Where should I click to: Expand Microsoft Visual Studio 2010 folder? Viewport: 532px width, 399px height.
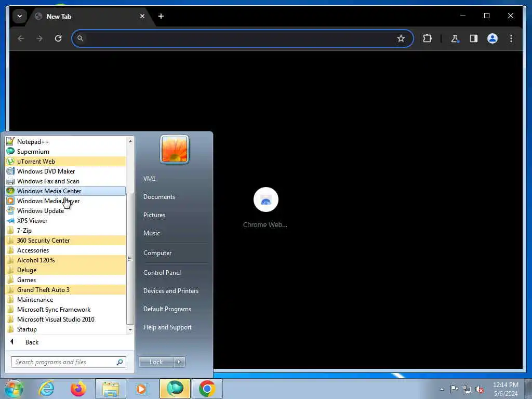coord(65,320)
